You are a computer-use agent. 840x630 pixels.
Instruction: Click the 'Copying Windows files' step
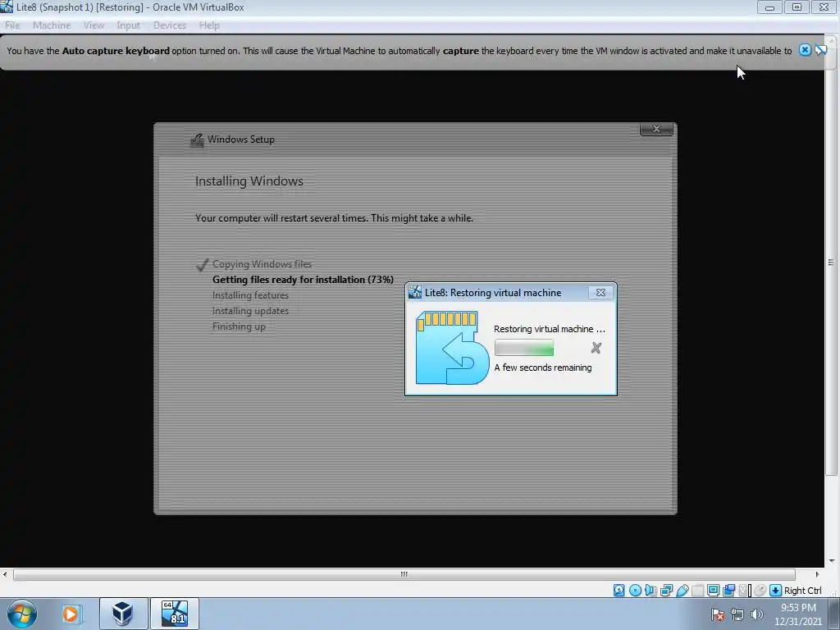tap(262, 264)
